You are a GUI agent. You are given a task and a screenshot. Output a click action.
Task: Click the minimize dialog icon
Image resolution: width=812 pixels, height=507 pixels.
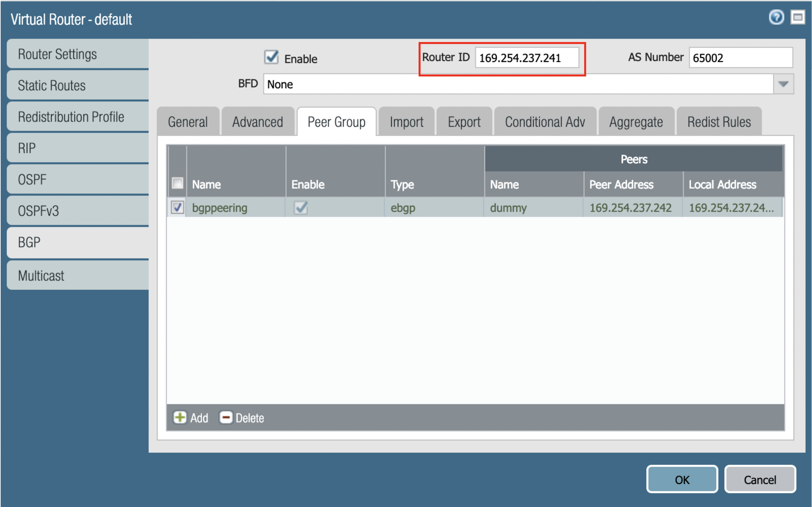click(797, 18)
